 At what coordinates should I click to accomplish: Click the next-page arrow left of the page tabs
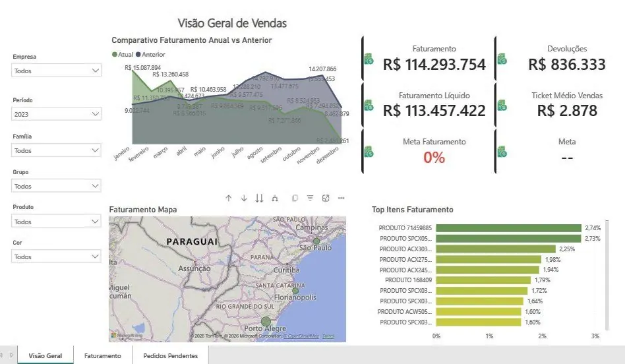(11, 355)
